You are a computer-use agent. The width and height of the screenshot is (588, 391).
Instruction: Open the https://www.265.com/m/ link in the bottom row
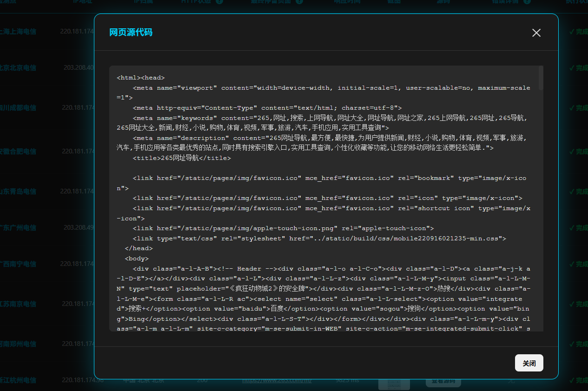(277, 380)
